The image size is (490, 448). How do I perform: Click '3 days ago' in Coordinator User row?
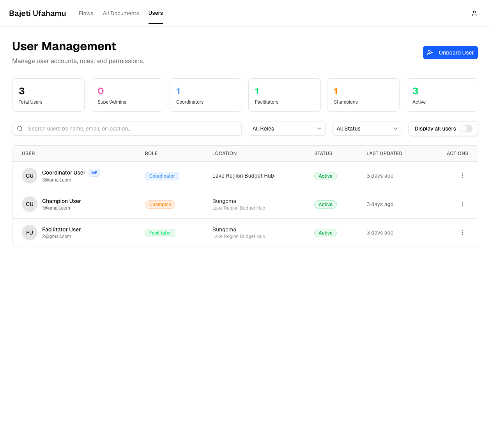pyautogui.click(x=380, y=176)
